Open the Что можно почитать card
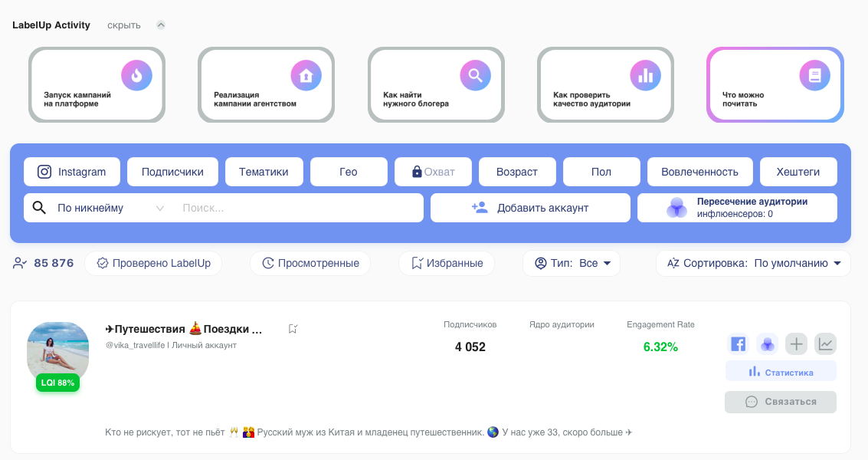868x460 pixels. [x=775, y=84]
